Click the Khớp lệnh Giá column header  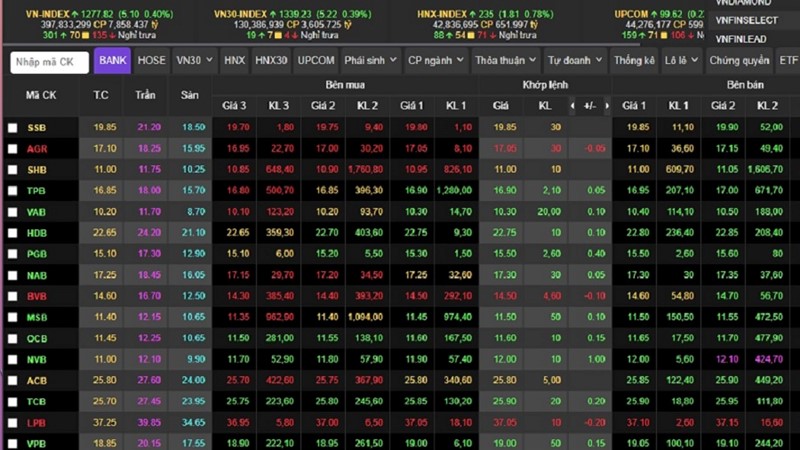pos(501,106)
